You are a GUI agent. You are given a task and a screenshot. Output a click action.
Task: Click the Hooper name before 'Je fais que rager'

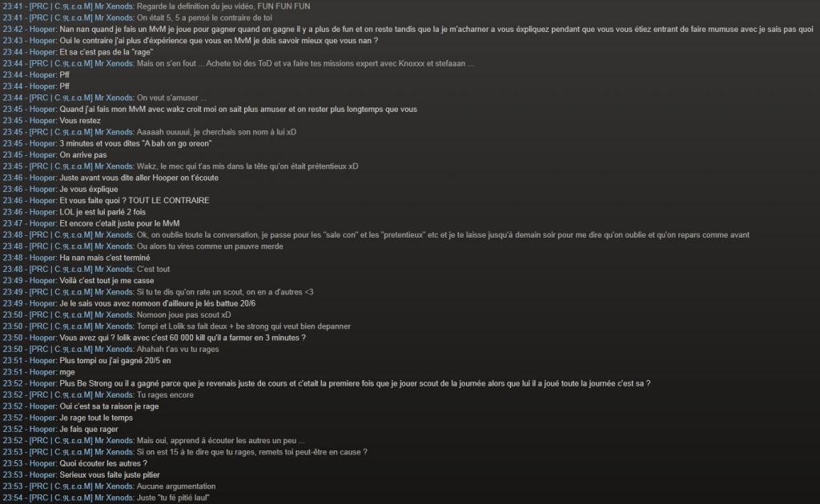pos(43,430)
